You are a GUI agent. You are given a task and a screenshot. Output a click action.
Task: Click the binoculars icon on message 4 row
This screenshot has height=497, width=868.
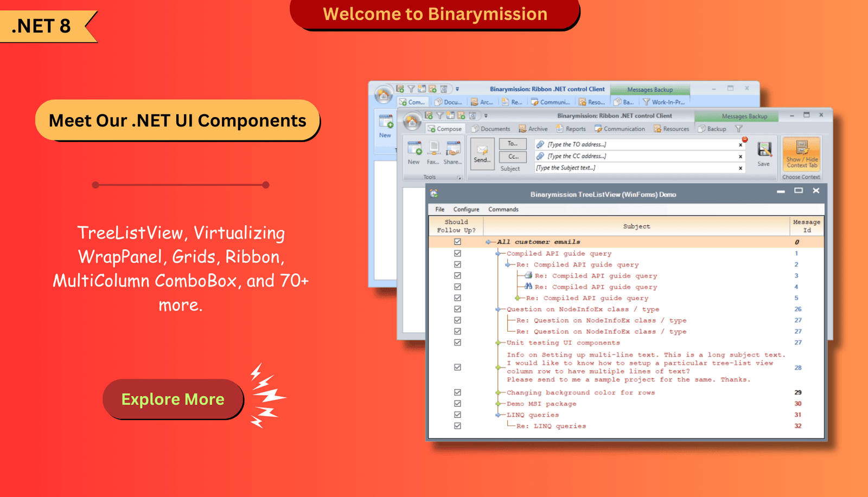point(528,286)
